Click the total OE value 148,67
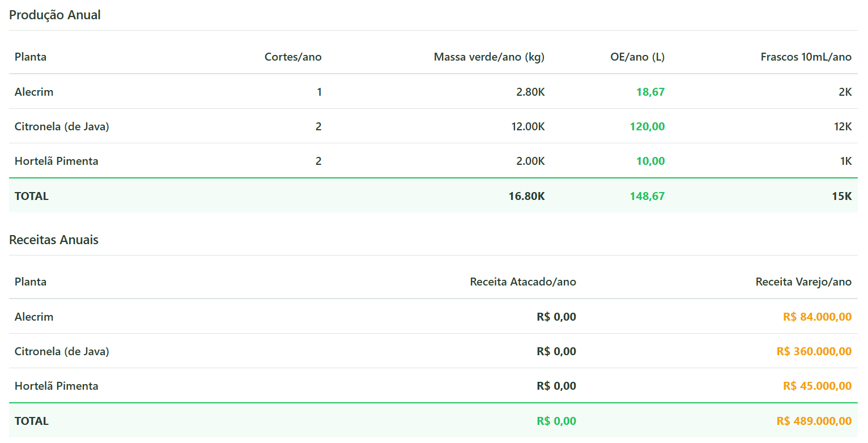868x443 pixels. point(647,196)
